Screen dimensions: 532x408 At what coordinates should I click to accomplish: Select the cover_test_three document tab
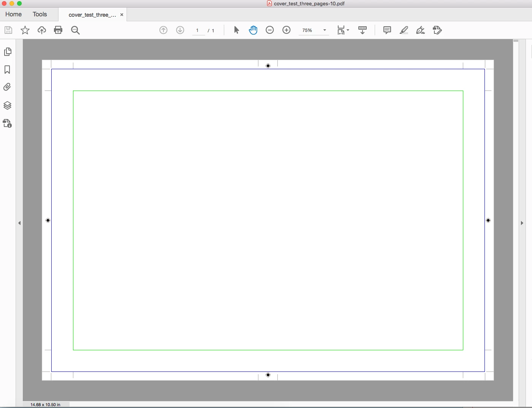tap(92, 15)
